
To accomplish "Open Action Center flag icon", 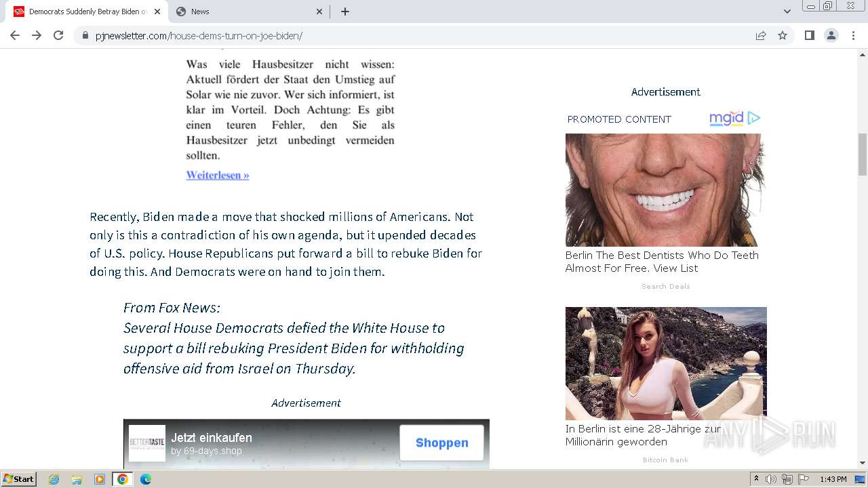I will tap(804, 479).
